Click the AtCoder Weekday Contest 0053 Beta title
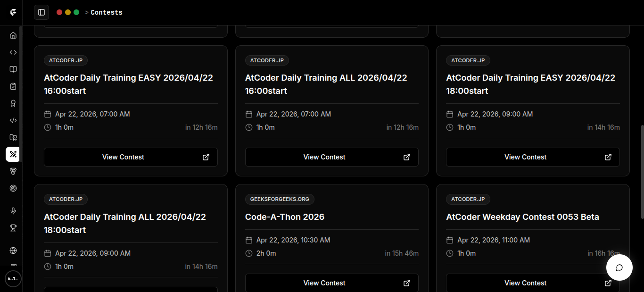The width and height of the screenshot is (644, 292). (x=522, y=217)
